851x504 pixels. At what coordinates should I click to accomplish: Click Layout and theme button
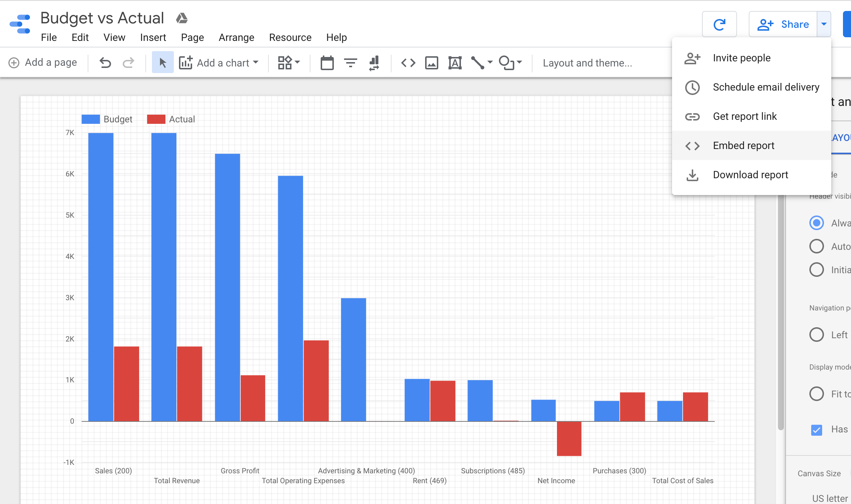[x=587, y=63]
